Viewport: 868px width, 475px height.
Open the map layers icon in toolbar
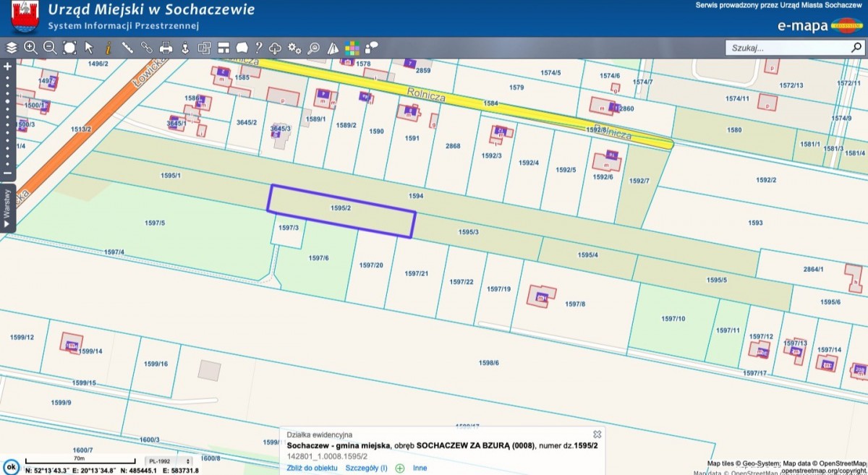click(12, 48)
